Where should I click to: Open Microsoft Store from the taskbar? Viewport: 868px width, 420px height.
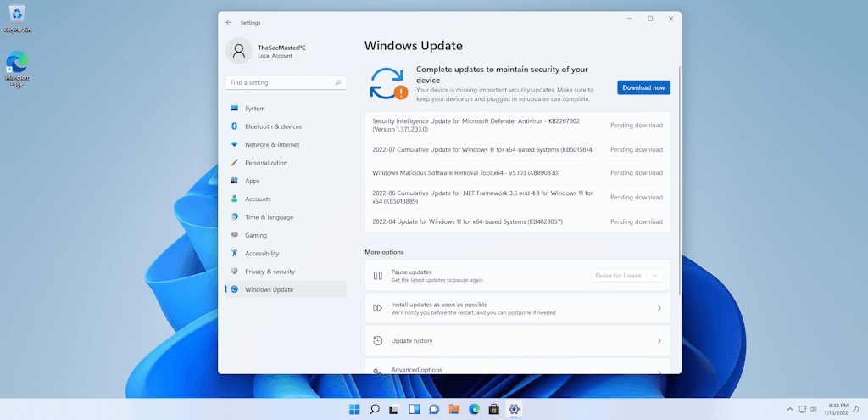[494, 410]
